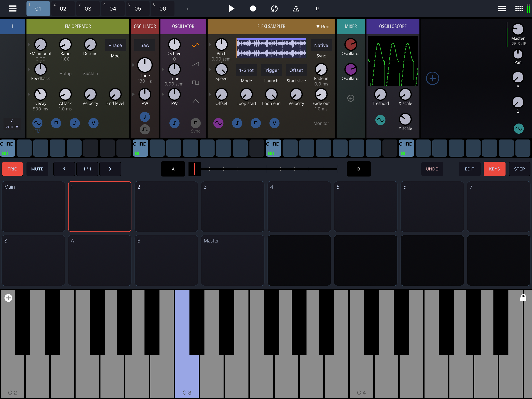Click the Record circle button
The width and height of the screenshot is (532, 399).
click(253, 9)
